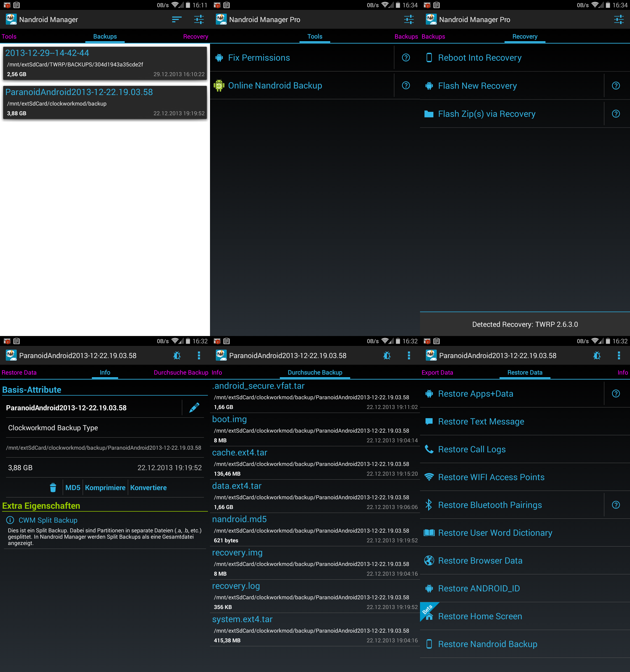Open help icon next to Restore Bluetooth Pairings
This screenshot has height=672, width=630.
click(x=616, y=505)
